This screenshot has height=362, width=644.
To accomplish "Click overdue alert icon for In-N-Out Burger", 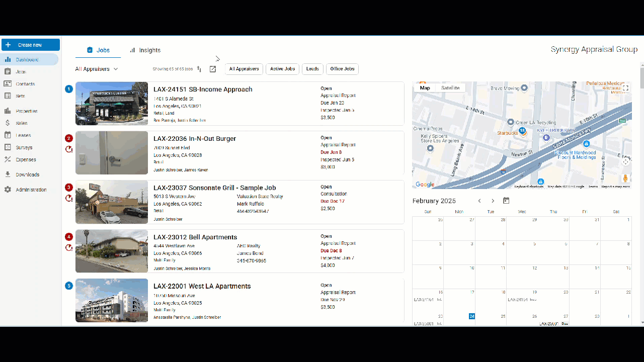I will (69, 149).
